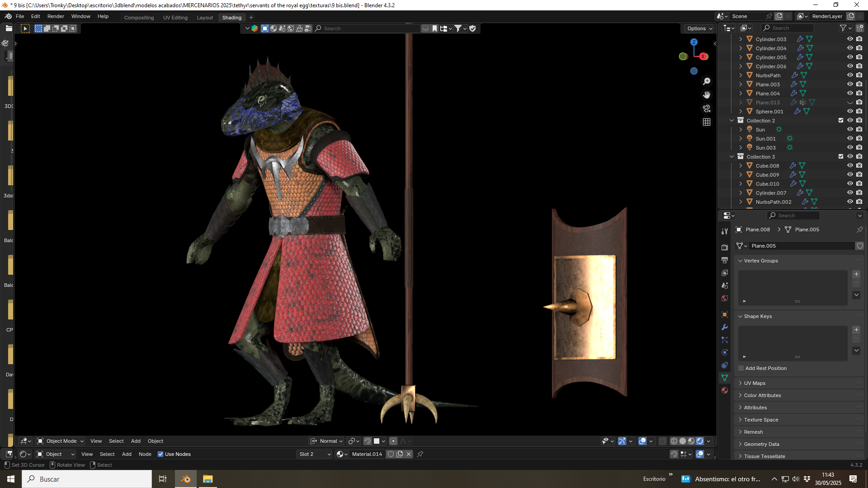Open the Slot 2 material slot dropdown
This screenshot has width=868, height=488.
pyautogui.click(x=315, y=454)
